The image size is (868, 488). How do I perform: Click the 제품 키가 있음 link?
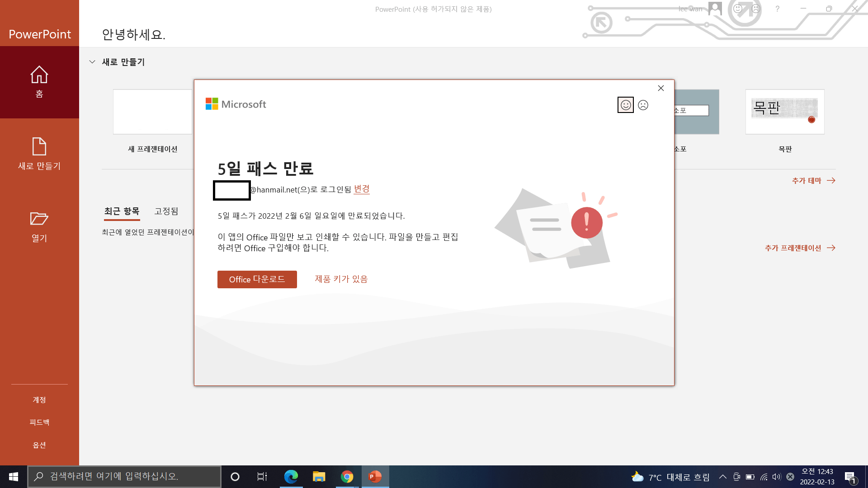pyautogui.click(x=341, y=279)
